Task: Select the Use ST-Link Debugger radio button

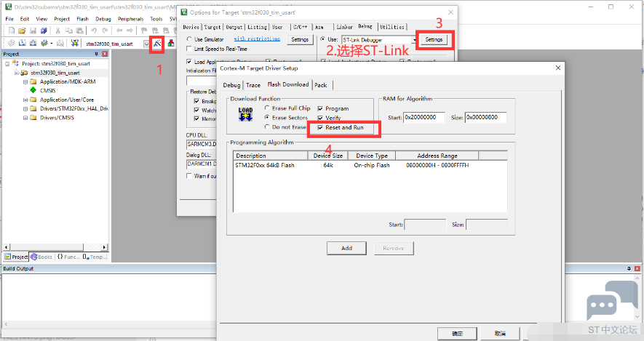Action: [x=322, y=39]
